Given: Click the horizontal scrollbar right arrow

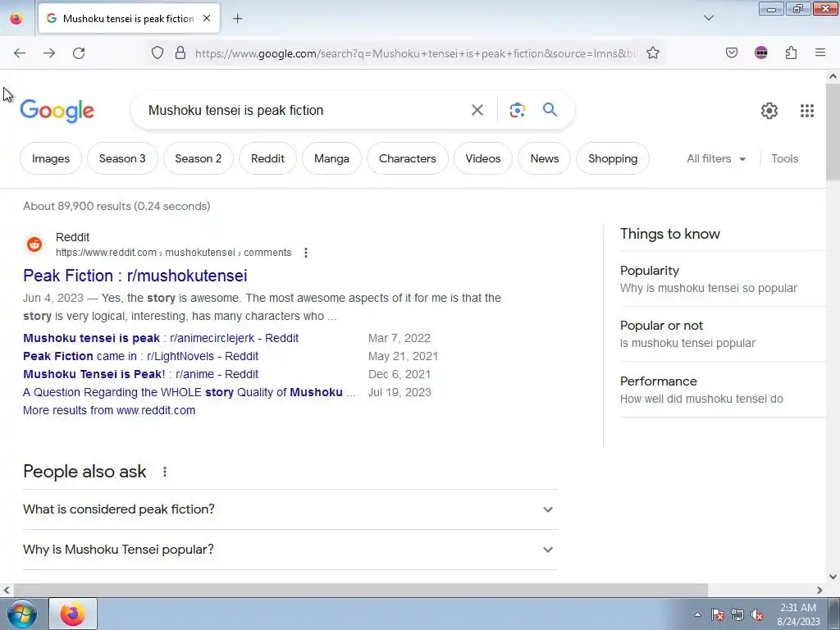Looking at the screenshot, I should coord(819,590).
